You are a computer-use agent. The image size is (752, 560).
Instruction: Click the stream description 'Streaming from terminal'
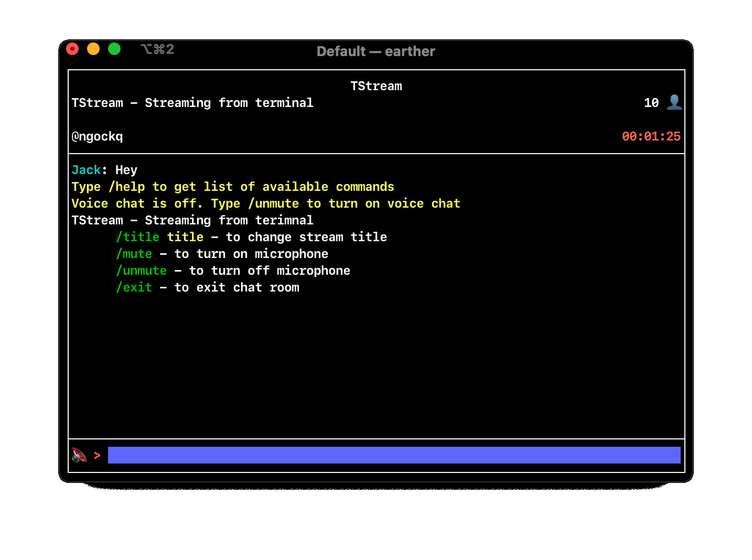click(230, 103)
